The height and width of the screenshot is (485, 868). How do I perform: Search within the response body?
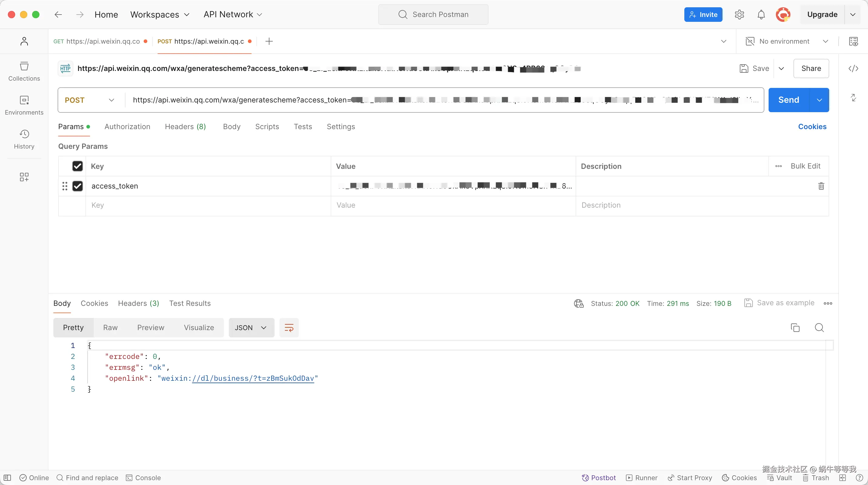coord(819,328)
